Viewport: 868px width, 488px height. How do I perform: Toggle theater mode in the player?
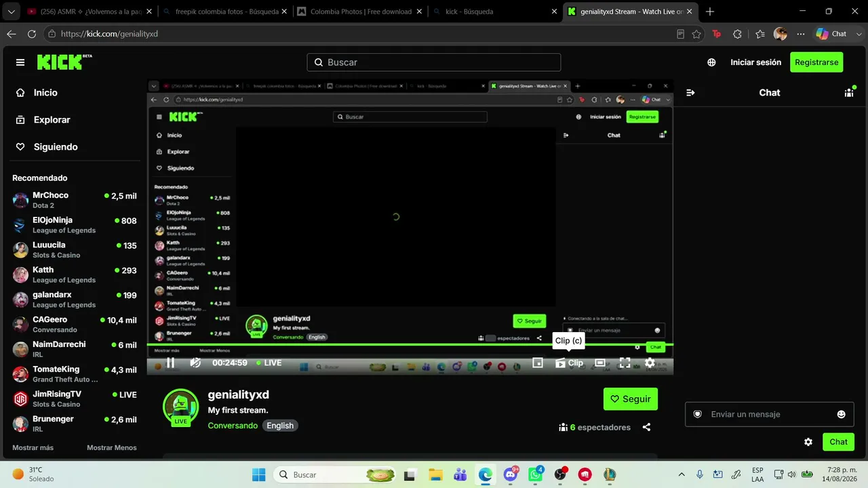pos(600,363)
